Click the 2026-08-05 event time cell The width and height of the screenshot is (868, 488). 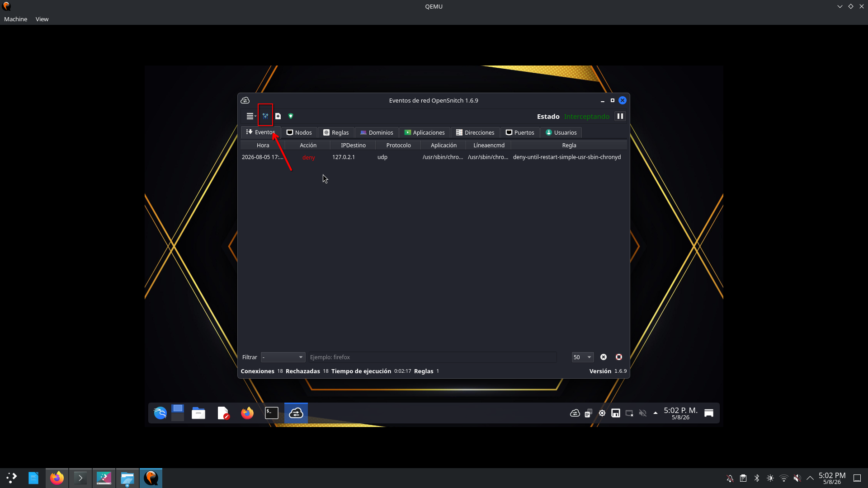coord(263,157)
